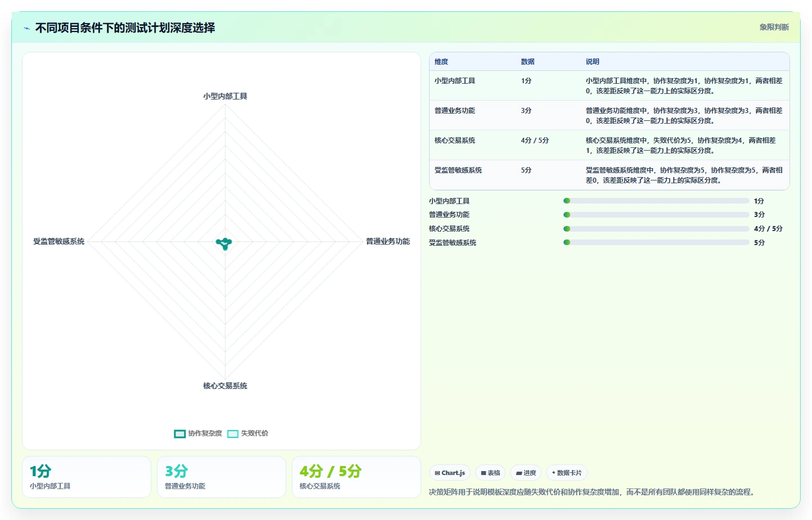Viewport: 812px width, 520px height.
Task: Click the 小型内部工具 progress bar
Action: click(656, 201)
